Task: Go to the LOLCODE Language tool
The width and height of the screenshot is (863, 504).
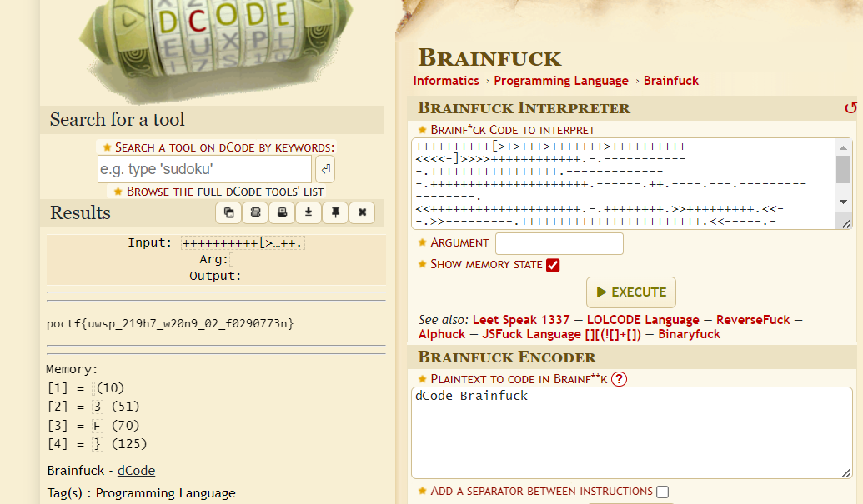Action: click(643, 320)
